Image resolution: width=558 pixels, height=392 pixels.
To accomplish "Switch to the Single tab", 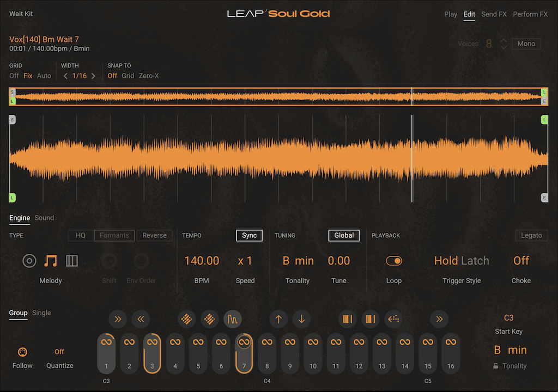I will pos(41,313).
